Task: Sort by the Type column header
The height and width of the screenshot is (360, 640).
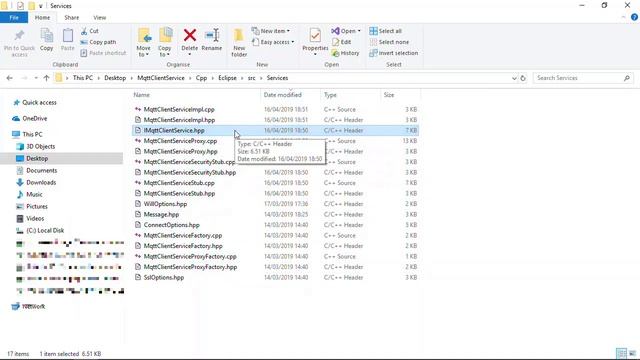Action: (350, 95)
